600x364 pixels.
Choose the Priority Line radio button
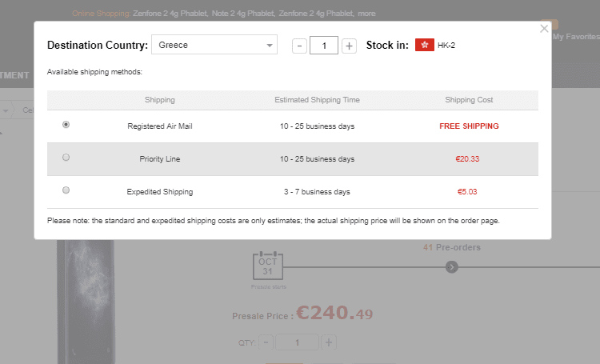click(66, 158)
